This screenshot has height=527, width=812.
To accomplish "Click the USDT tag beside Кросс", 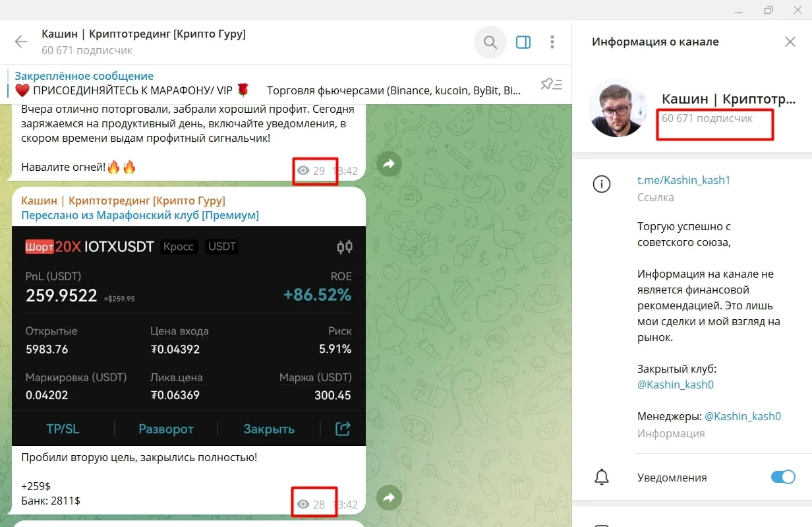I will [x=222, y=247].
